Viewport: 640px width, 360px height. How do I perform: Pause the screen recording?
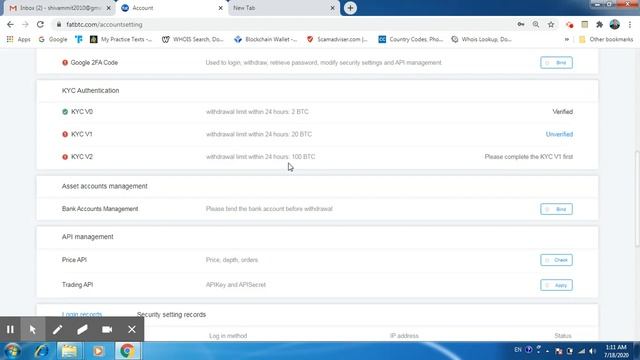[x=10, y=329]
